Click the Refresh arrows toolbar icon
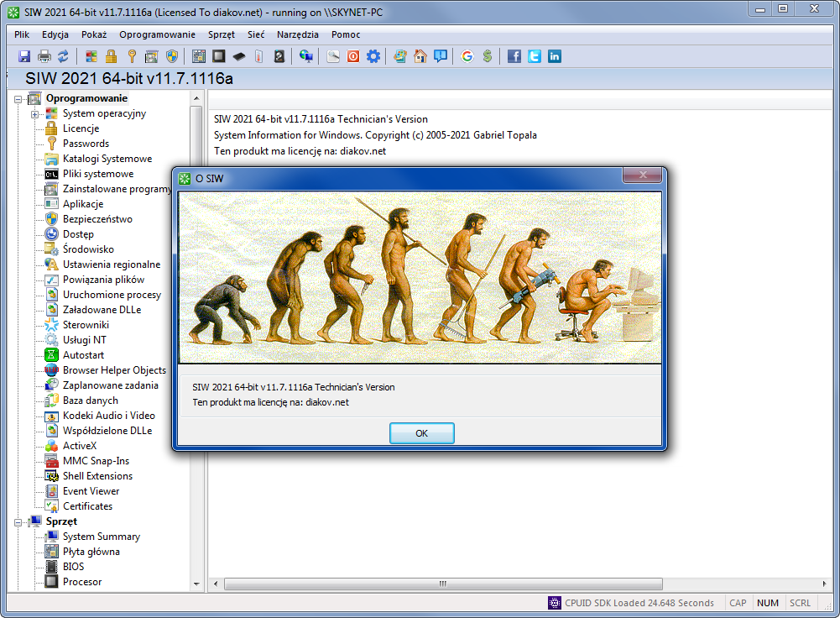 [63, 56]
